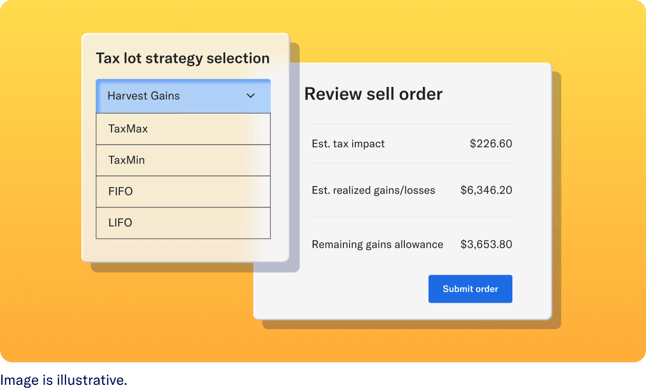Click the Est. realized gains/losses label
Image resolution: width=646 pixels, height=388 pixels.
tap(373, 190)
